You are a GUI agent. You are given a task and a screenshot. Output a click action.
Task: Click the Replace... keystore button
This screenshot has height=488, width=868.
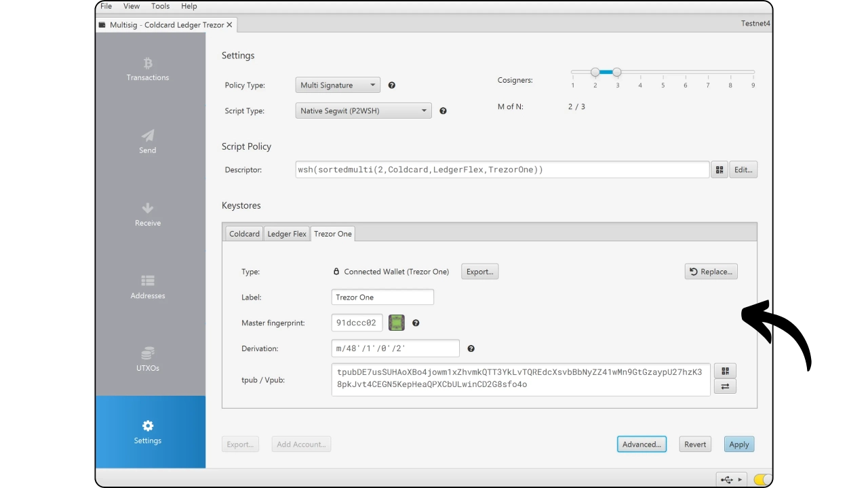(x=711, y=272)
